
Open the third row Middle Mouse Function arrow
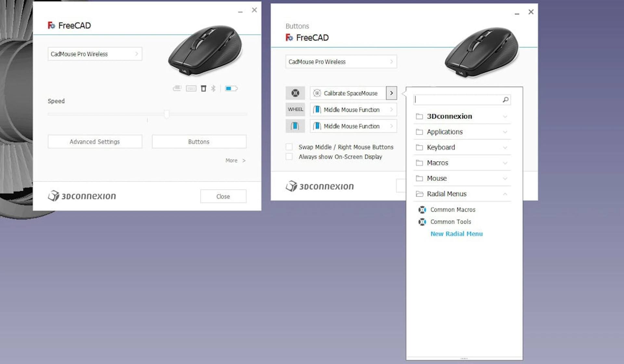click(391, 126)
